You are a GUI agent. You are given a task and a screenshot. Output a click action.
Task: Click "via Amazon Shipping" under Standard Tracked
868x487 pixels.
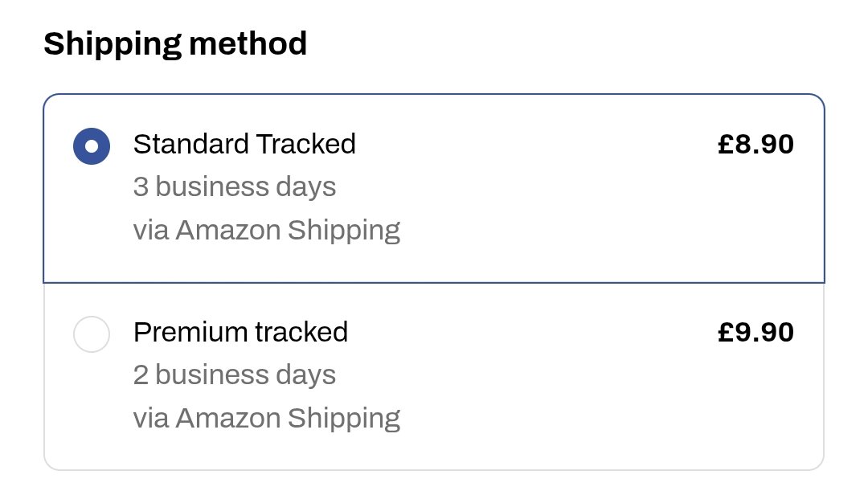pos(267,231)
